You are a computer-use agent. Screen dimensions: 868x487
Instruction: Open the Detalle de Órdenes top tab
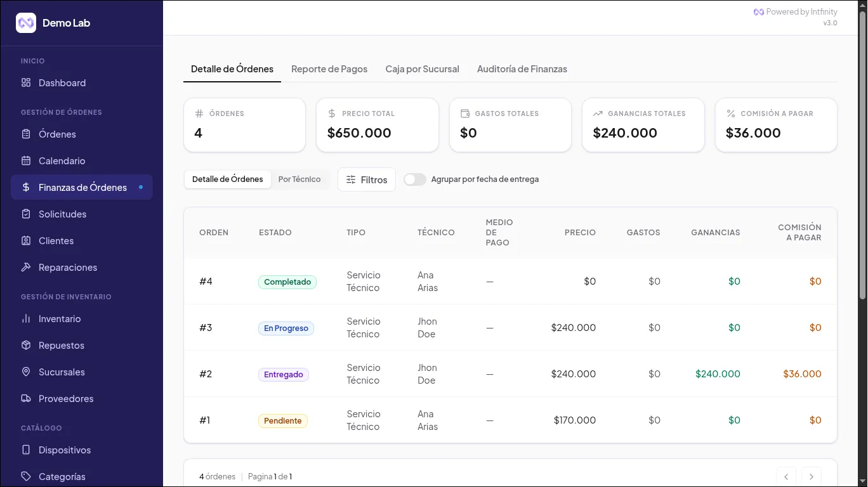pyautogui.click(x=232, y=69)
